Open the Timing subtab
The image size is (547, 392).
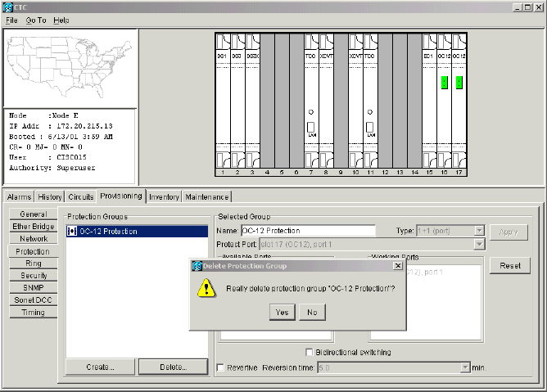click(34, 312)
